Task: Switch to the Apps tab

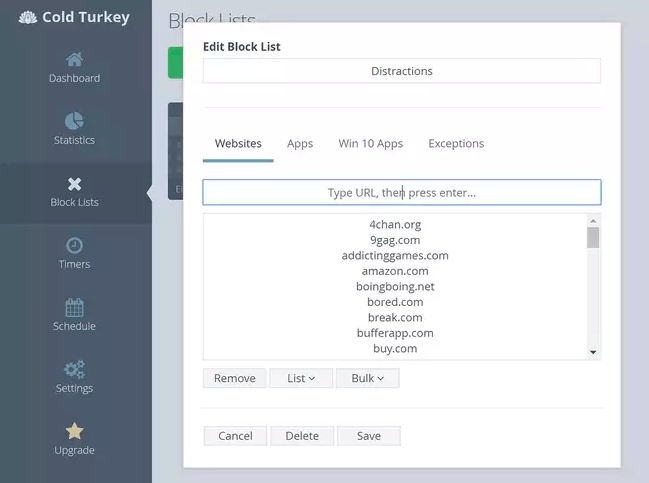Action: coord(300,144)
